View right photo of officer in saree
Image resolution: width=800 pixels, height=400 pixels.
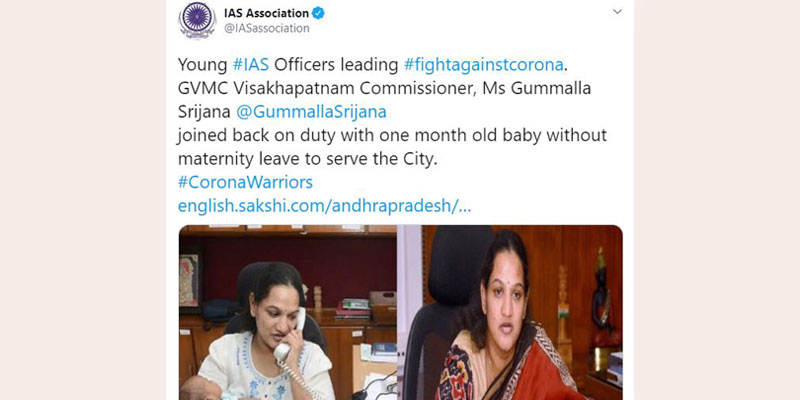coord(510,312)
